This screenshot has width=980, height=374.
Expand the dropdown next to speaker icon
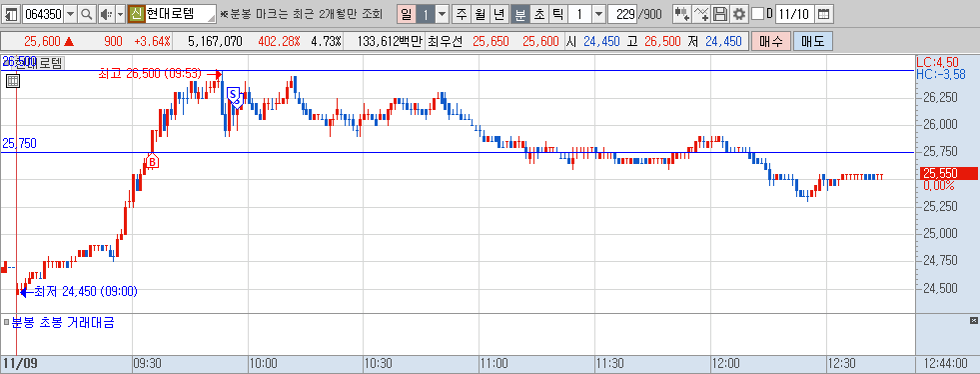pyautogui.click(x=120, y=13)
